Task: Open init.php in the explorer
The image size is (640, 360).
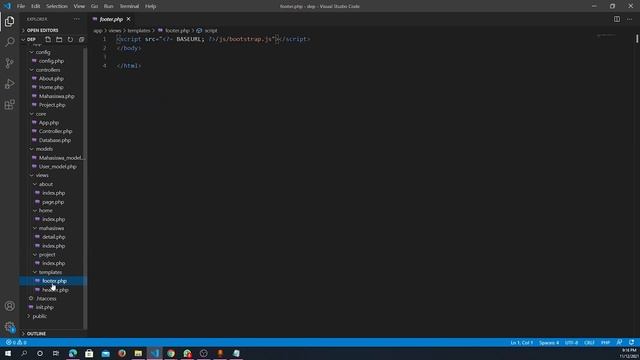Action: pyautogui.click(x=44, y=307)
